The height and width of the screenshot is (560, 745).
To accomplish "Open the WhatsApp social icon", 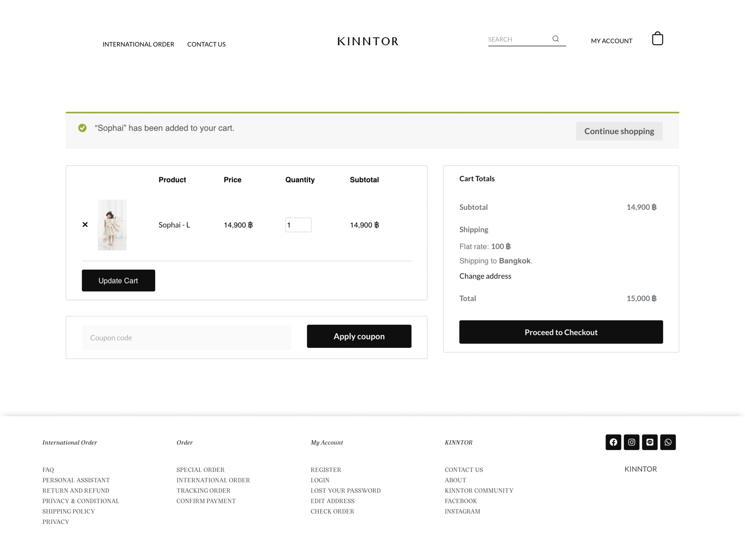I will [668, 442].
